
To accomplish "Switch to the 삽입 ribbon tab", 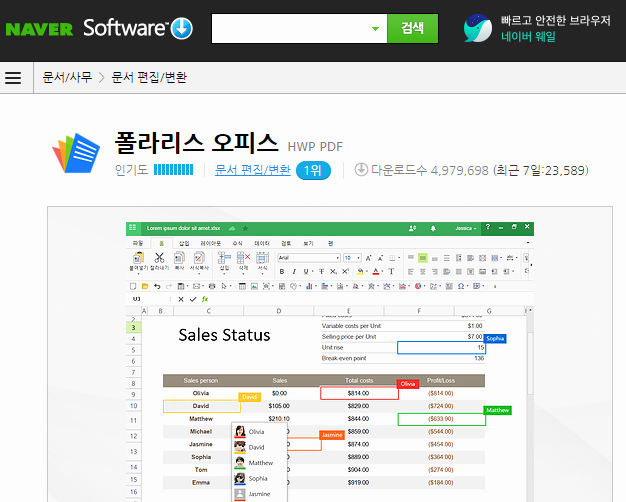I will coord(184,243).
